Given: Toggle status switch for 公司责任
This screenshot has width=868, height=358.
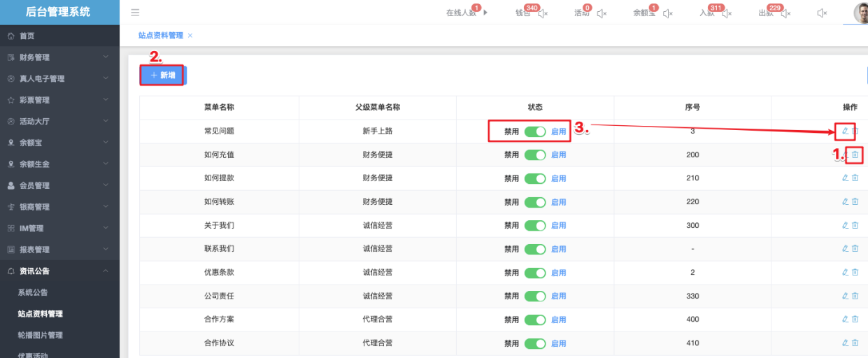Looking at the screenshot, I should click(x=535, y=296).
